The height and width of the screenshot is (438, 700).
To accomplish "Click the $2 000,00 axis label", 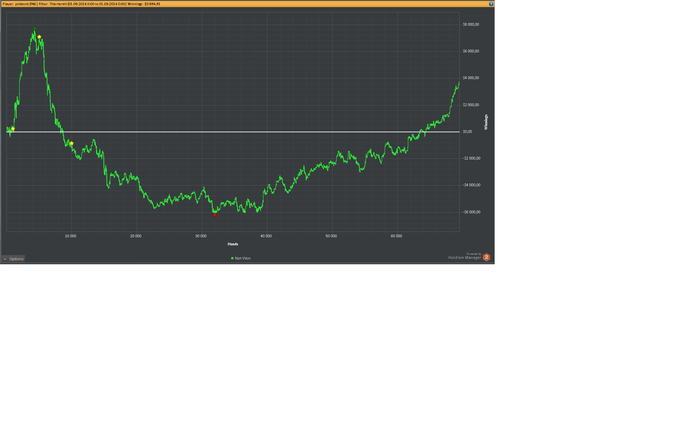I will [471, 105].
